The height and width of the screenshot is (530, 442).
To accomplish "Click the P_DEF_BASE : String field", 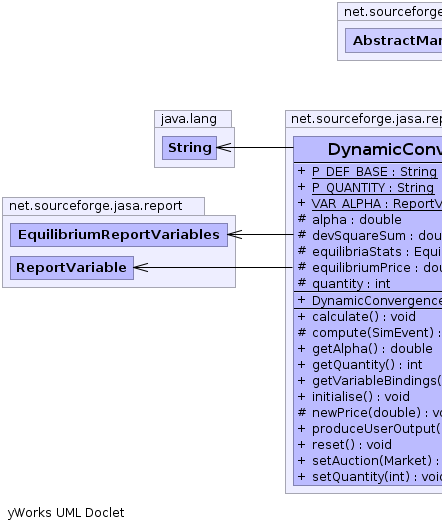I will pyautogui.click(x=374, y=172).
